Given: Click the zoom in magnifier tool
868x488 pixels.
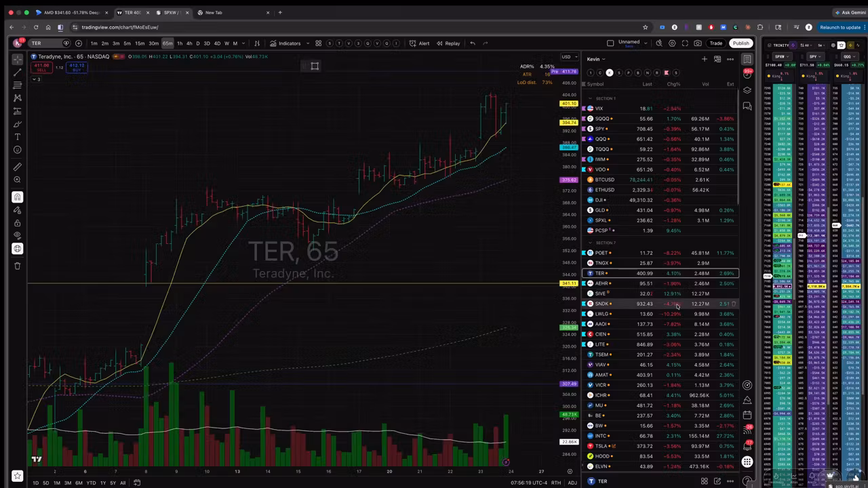Looking at the screenshot, I should click(18, 180).
